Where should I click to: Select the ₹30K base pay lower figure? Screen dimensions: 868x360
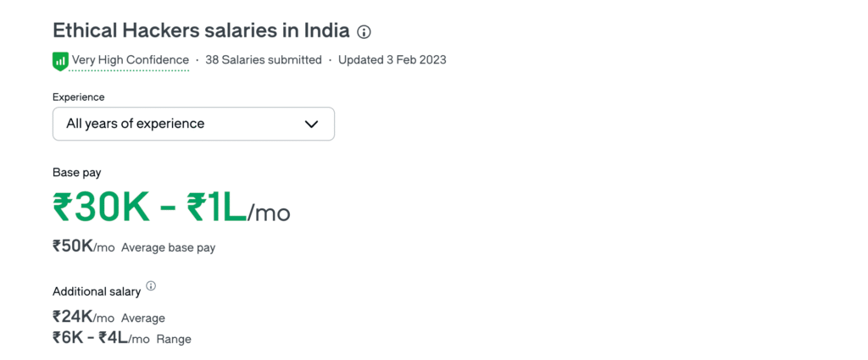click(x=102, y=208)
